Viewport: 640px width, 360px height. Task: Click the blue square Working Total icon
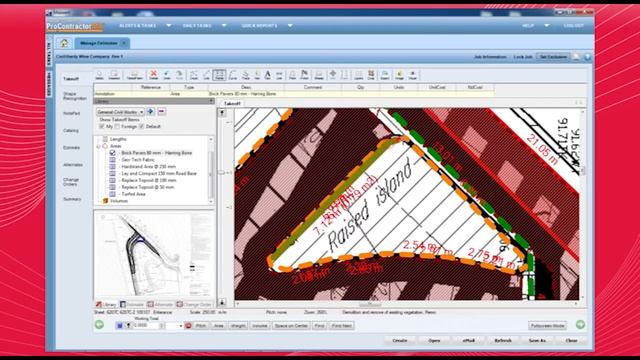pyautogui.click(x=120, y=326)
